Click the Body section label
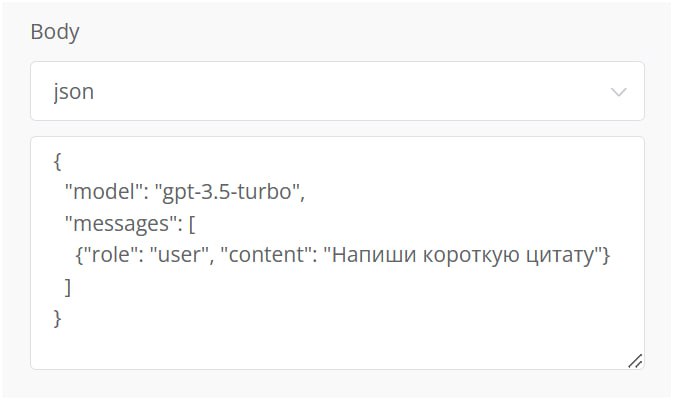Screen dimensions: 673x400 [55, 31]
